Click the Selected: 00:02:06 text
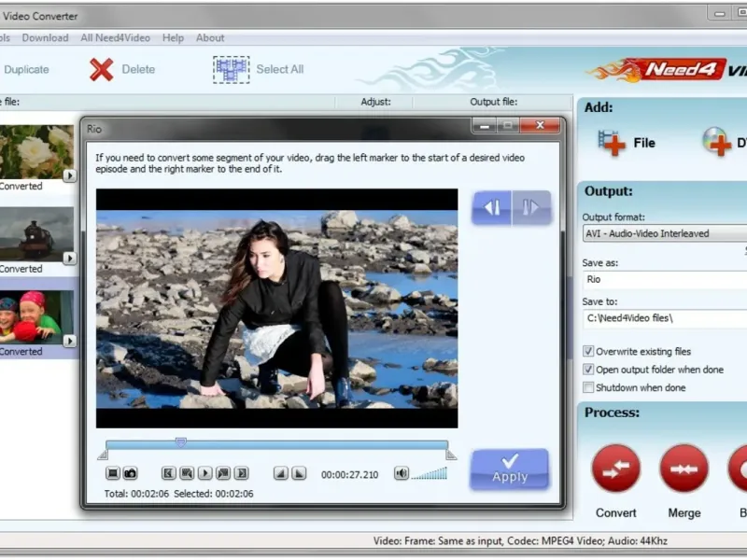This screenshot has width=747, height=560. (214, 494)
